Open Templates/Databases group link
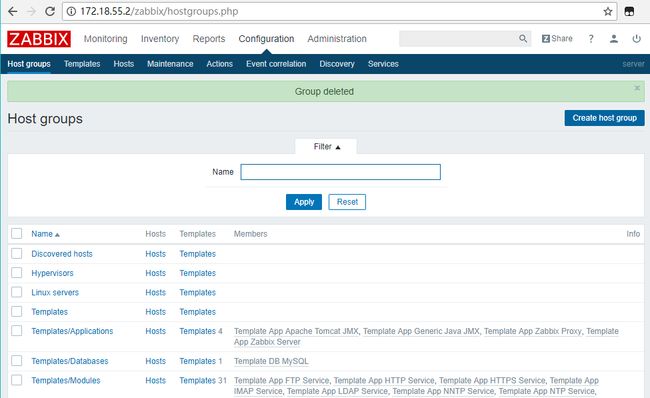This screenshot has width=650, height=398. [70, 361]
